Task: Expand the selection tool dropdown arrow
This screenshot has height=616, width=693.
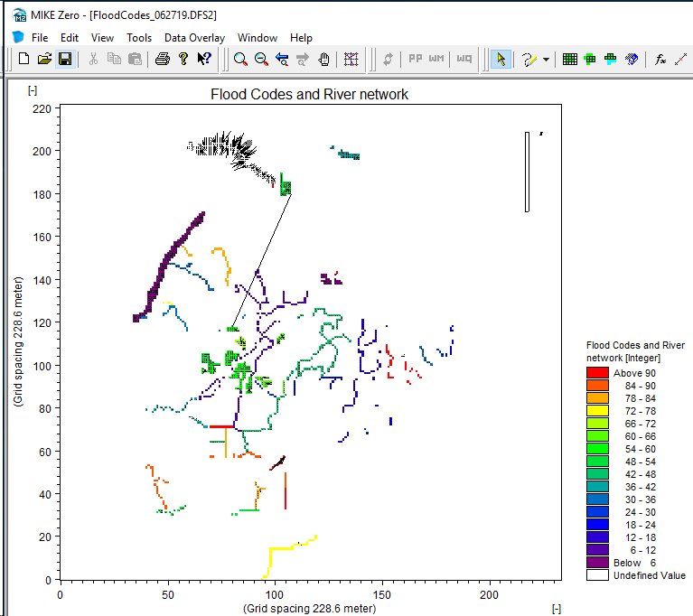Action: 547,60
